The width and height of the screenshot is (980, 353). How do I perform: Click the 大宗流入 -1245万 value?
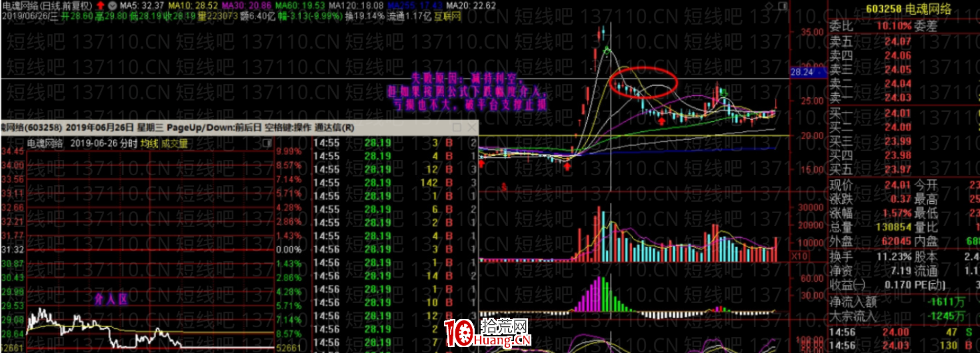pos(948,316)
